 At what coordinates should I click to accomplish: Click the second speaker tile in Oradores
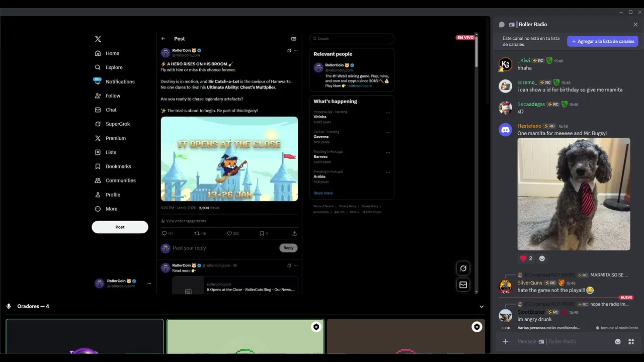coord(246,336)
